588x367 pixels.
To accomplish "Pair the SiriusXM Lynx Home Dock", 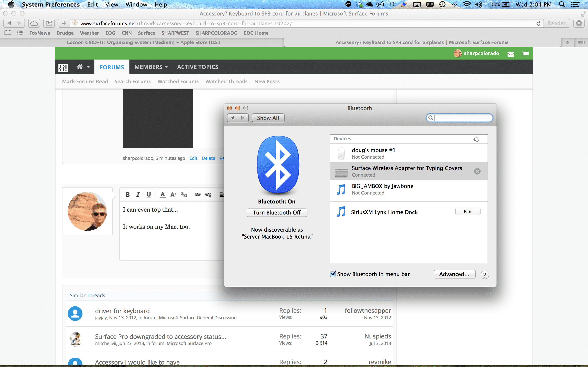I will click(x=467, y=211).
